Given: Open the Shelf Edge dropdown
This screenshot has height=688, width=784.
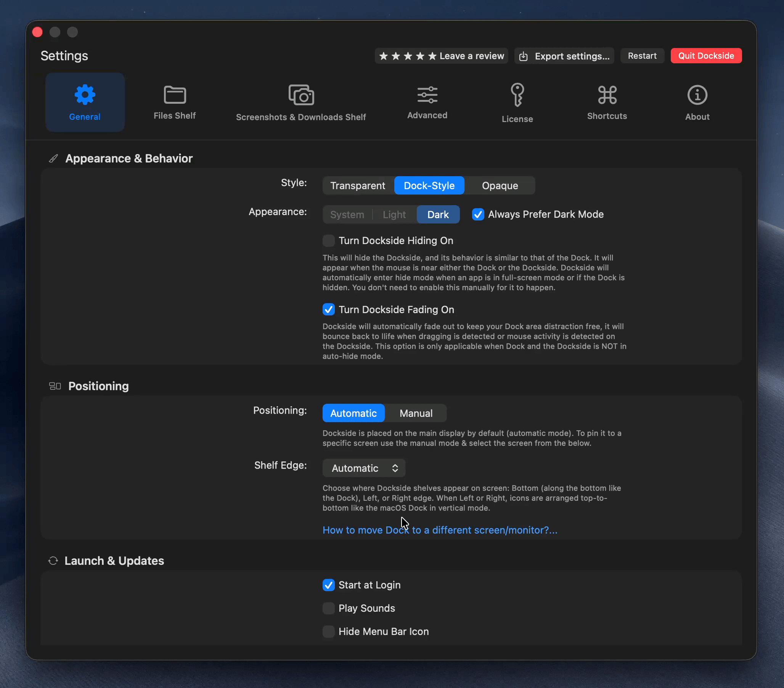Looking at the screenshot, I should tap(364, 468).
